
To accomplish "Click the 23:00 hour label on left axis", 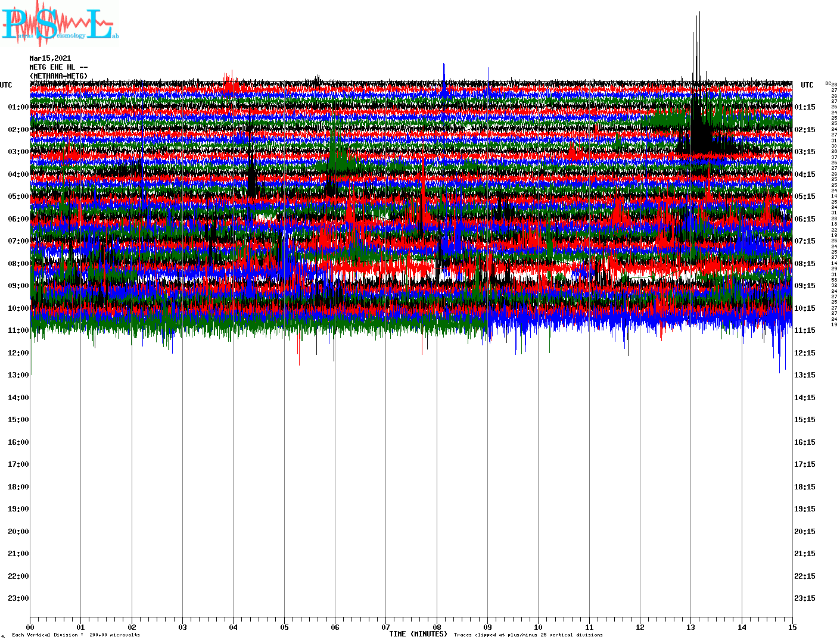I will click(x=18, y=598).
